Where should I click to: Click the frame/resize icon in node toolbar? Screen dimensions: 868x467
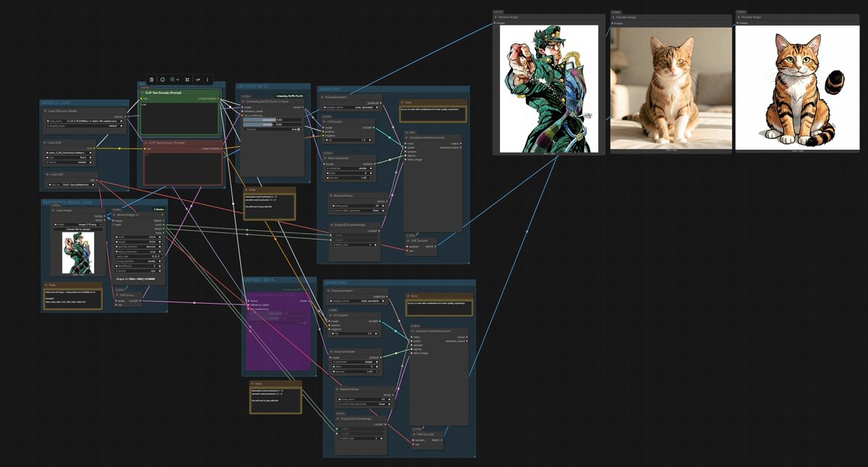coord(187,80)
